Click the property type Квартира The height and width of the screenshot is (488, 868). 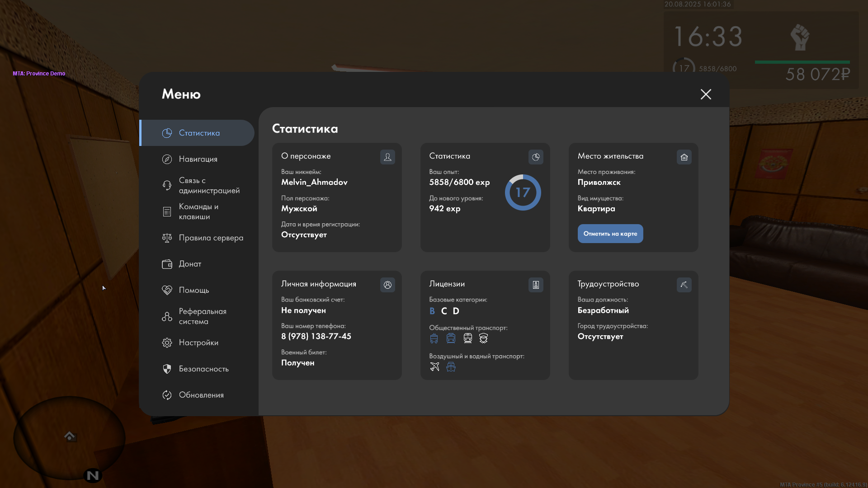[596, 208]
